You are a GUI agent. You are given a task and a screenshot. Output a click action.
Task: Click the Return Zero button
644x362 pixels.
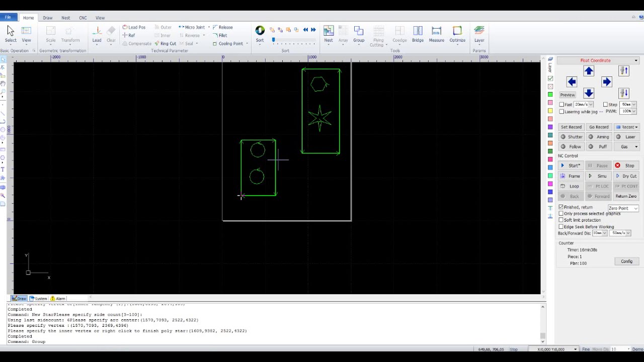[x=626, y=196]
